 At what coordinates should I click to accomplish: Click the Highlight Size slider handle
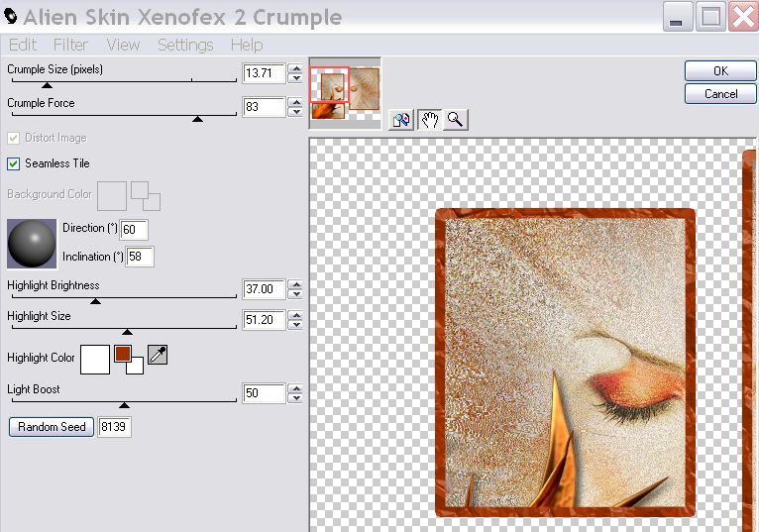click(127, 332)
